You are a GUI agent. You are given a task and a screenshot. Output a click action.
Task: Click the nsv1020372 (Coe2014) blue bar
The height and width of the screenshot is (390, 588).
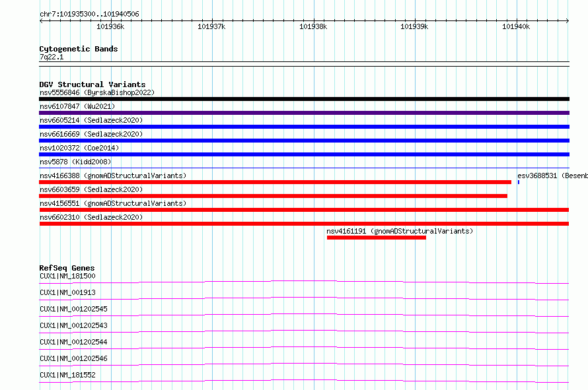304,154
